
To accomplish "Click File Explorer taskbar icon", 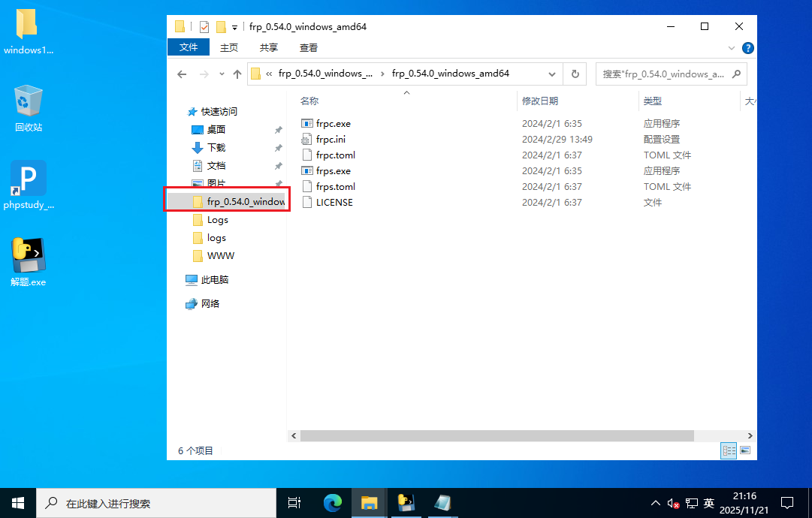I will 369,503.
